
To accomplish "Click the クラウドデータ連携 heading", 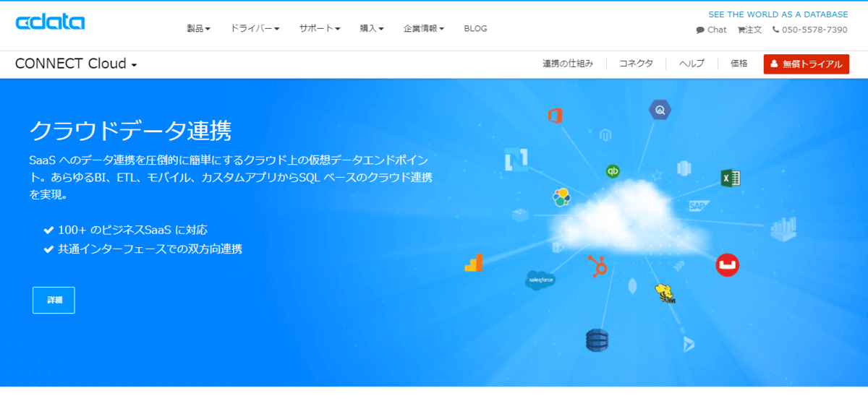I will pyautogui.click(x=130, y=130).
